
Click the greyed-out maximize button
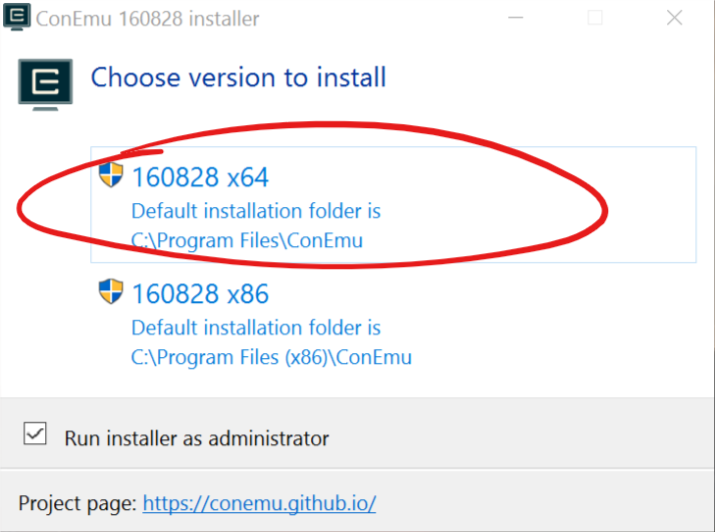(x=595, y=18)
